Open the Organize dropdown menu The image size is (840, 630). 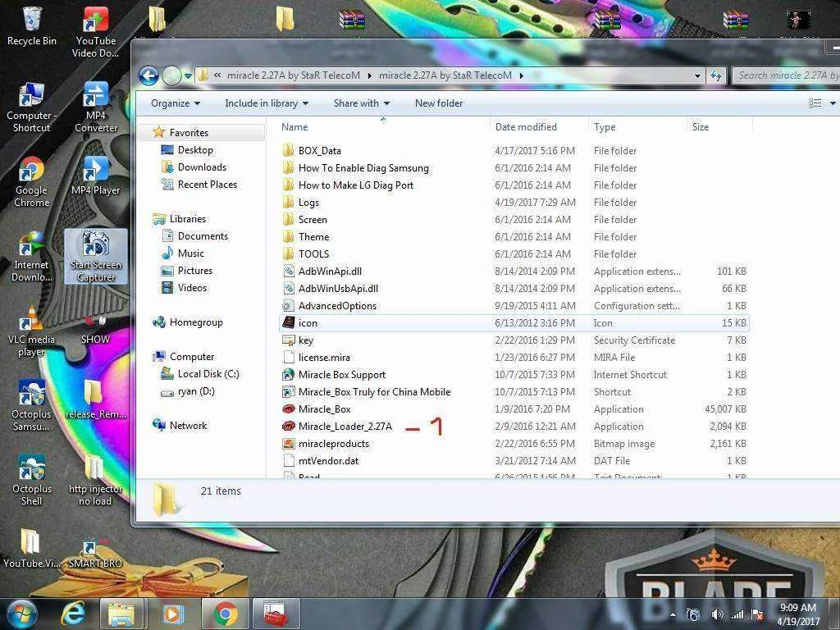176,103
